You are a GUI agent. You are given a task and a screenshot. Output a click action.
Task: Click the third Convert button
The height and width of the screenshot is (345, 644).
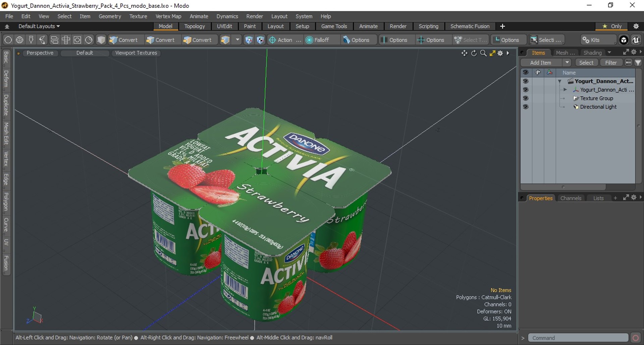197,40
